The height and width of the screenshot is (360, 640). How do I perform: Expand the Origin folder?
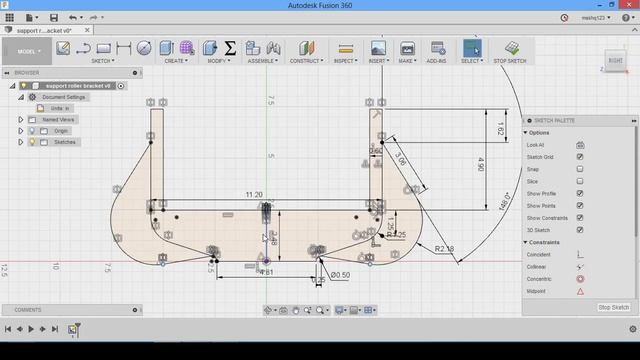pos(20,131)
